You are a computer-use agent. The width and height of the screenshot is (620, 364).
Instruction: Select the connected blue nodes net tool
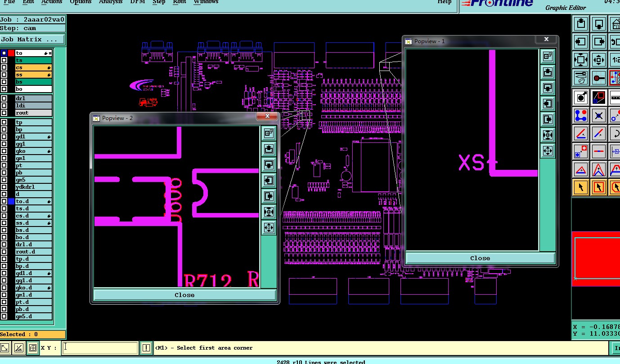[x=581, y=115]
